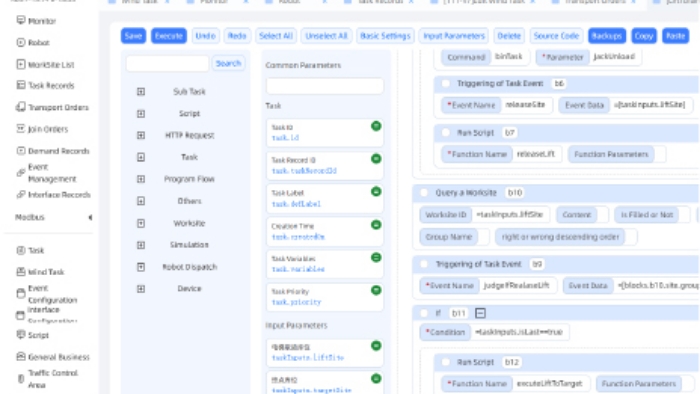Open the Robot sidebar icon
The width and height of the screenshot is (700, 394).
tap(21, 42)
